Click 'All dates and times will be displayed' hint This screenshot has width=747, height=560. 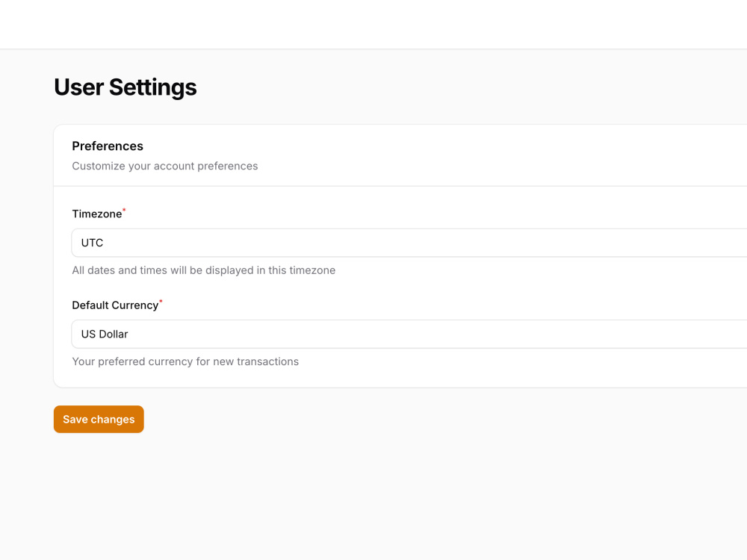click(x=204, y=270)
